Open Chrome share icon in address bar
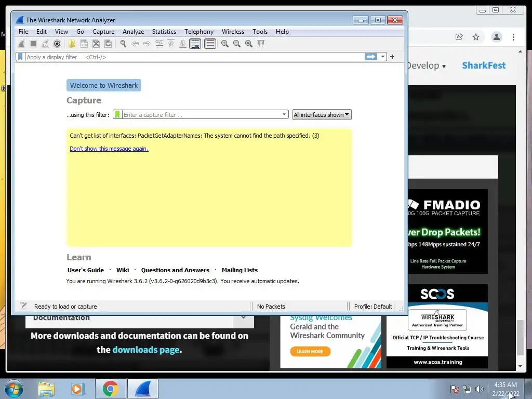 click(x=459, y=37)
